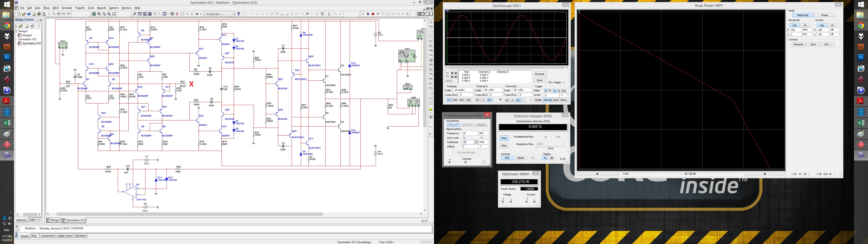Viewport: 868px width, 244px height.
Task: Open the Photoshop icon on the left taskbar
Action: [x=7, y=58]
